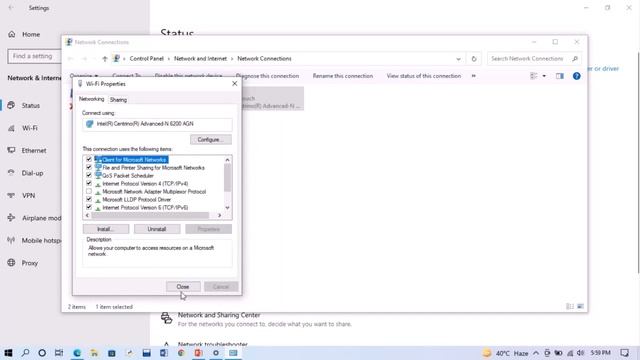Screen dimensions: 640x360
Task: Click the Find a setting search box
Action: [x=34, y=56]
